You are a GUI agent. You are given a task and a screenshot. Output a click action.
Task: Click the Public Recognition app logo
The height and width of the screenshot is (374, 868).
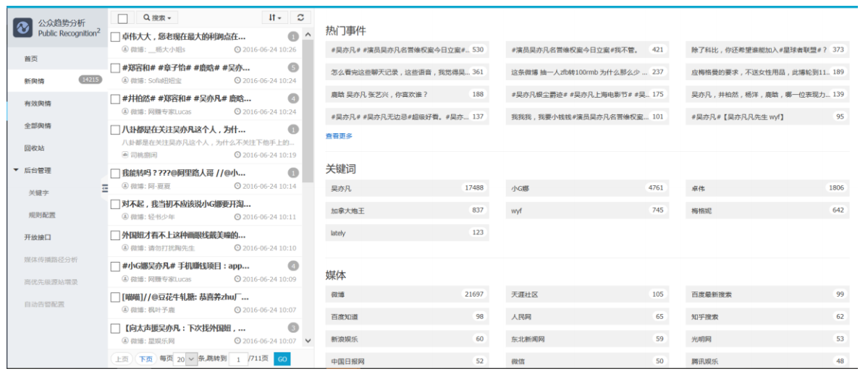pos(23,27)
